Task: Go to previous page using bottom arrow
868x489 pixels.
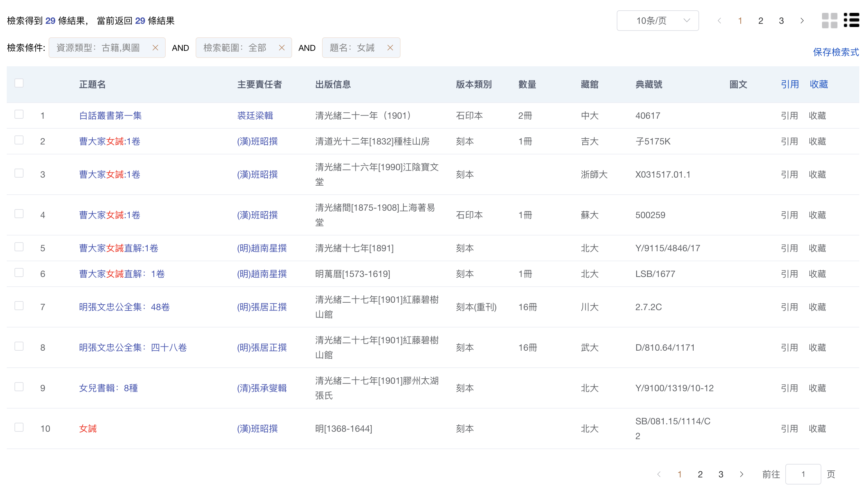Action: pyautogui.click(x=659, y=474)
